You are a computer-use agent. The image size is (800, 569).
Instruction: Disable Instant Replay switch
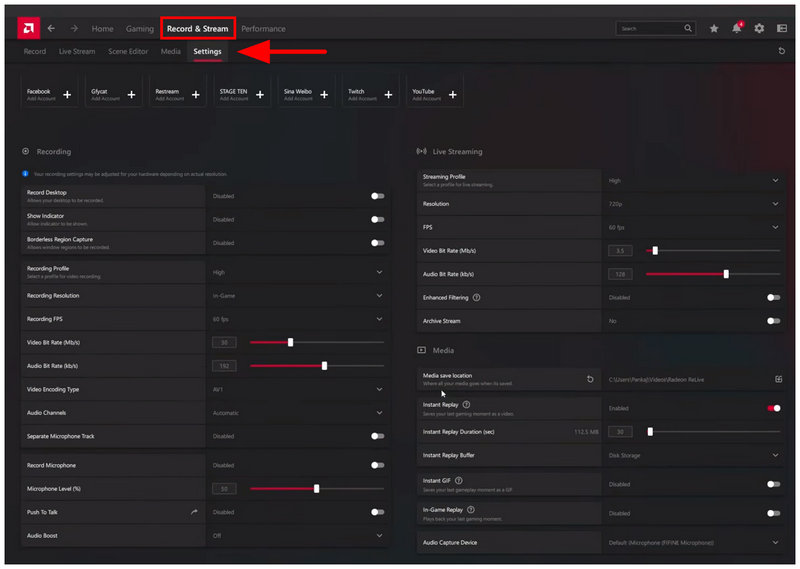pos(773,408)
